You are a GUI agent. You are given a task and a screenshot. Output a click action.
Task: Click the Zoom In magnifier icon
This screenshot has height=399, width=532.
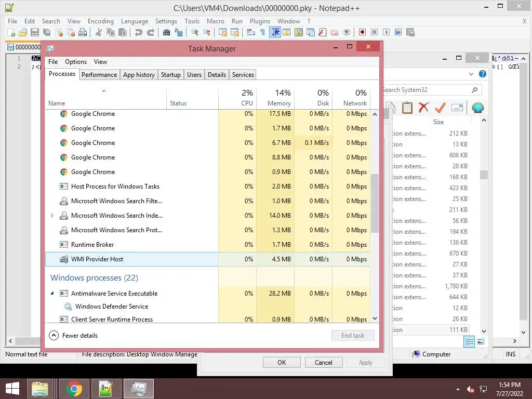pos(195,32)
